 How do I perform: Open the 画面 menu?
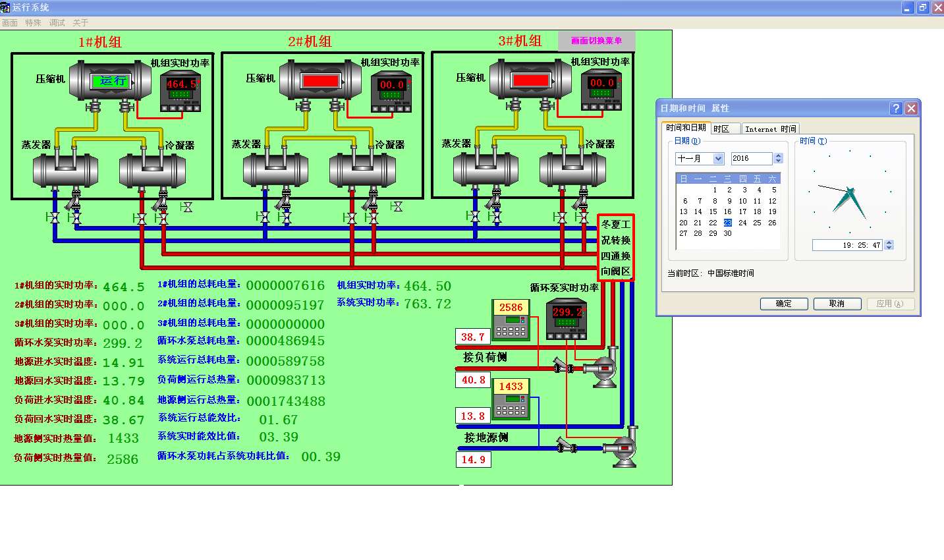pos(10,23)
